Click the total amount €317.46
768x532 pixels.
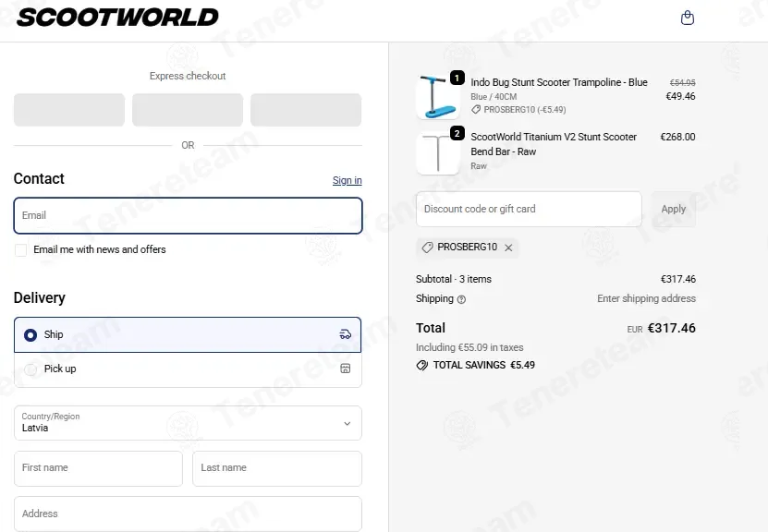[x=672, y=328]
